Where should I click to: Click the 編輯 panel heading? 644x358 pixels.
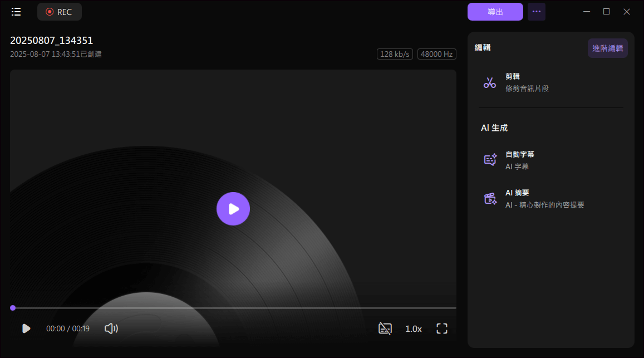483,48
